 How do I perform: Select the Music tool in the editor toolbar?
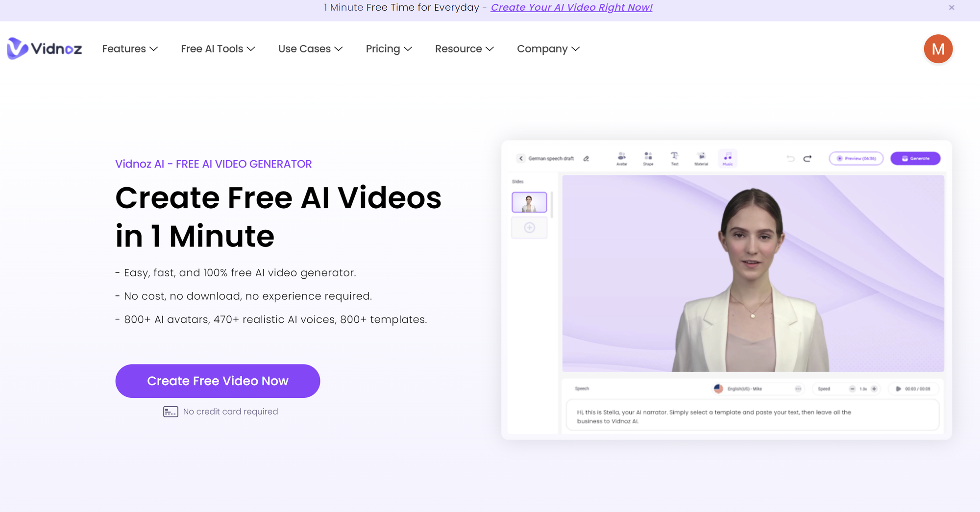[x=728, y=158]
